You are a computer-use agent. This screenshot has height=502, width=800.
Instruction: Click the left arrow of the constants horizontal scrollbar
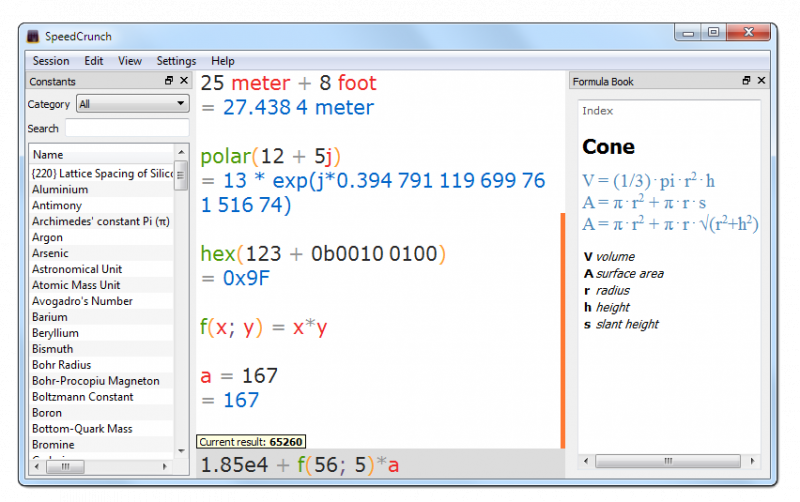click(x=36, y=466)
